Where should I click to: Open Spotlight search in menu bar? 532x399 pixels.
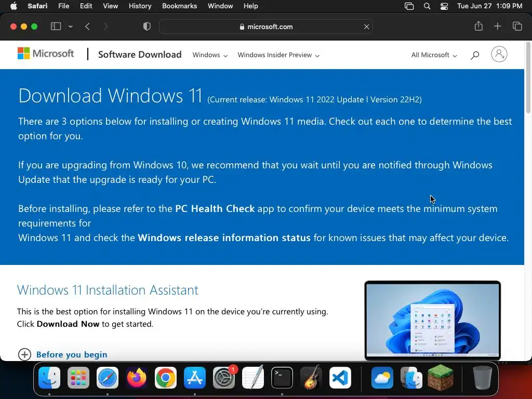[427, 6]
